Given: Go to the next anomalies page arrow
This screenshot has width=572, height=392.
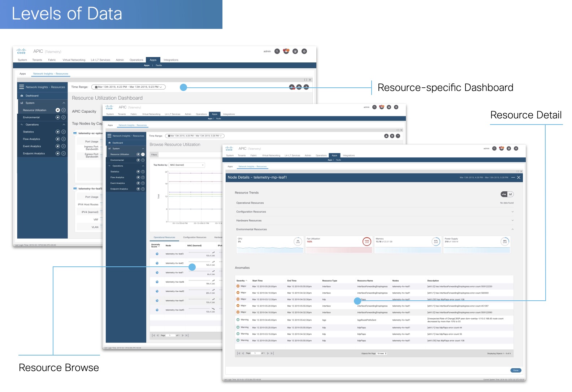Looking at the screenshot, I should [x=268, y=353].
